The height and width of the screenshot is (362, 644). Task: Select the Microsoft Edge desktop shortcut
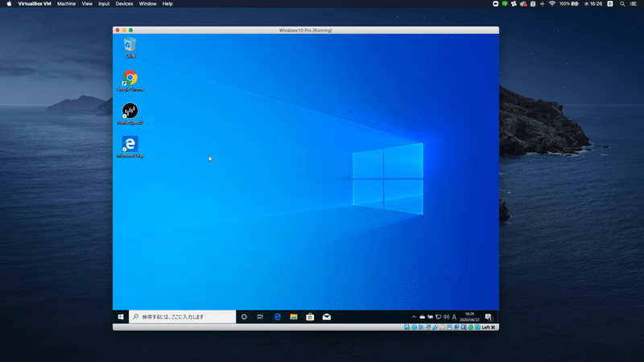(x=130, y=147)
